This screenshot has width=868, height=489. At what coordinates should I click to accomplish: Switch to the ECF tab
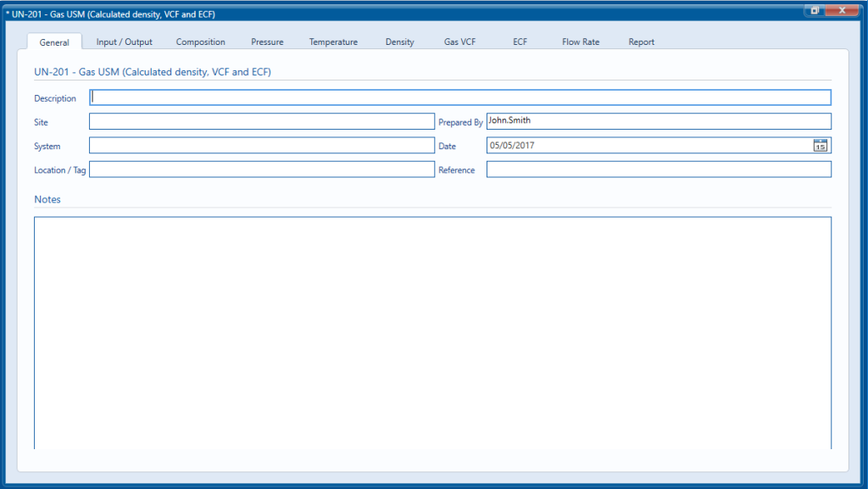click(519, 42)
